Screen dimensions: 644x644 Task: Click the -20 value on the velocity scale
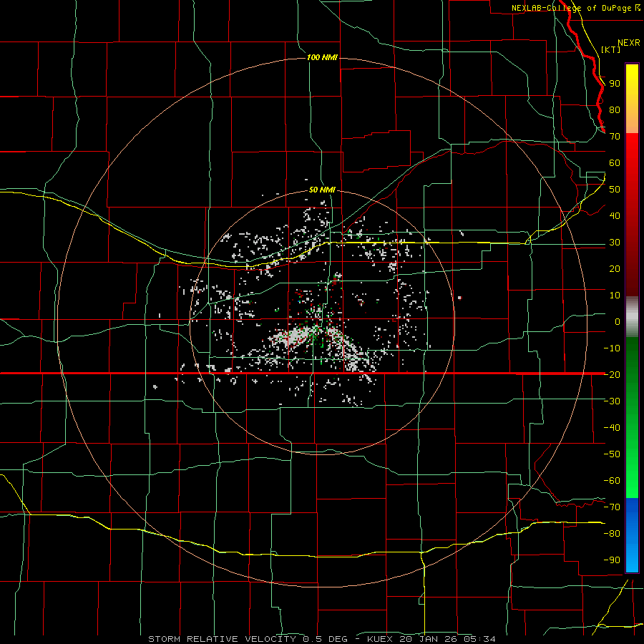click(612, 374)
